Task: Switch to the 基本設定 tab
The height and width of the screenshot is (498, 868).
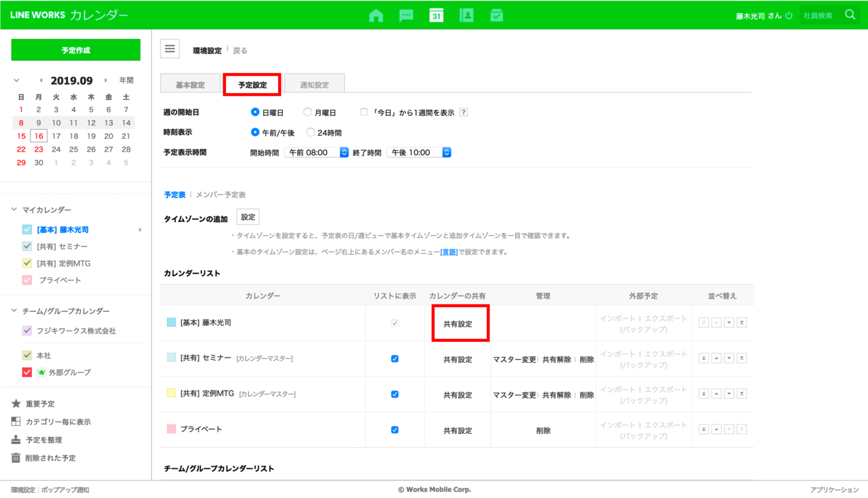Action: pyautogui.click(x=190, y=85)
